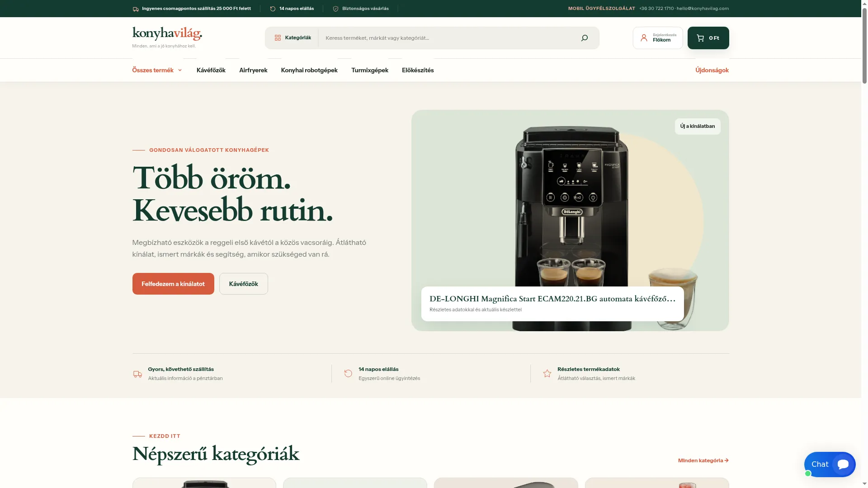This screenshot has height=488, width=868.
Task: Click the konyhavilág logo
Action: (167, 33)
